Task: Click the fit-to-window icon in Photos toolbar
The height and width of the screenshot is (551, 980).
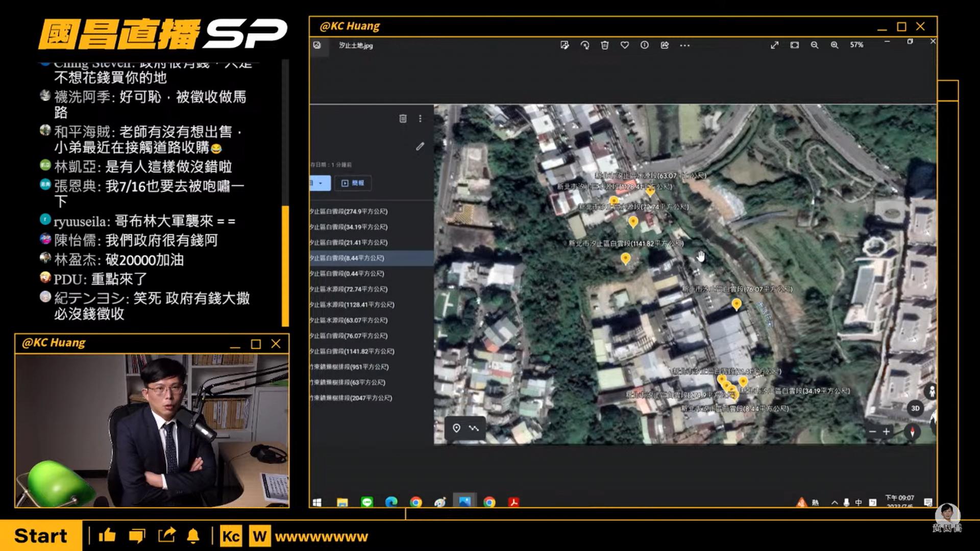Action: [795, 45]
